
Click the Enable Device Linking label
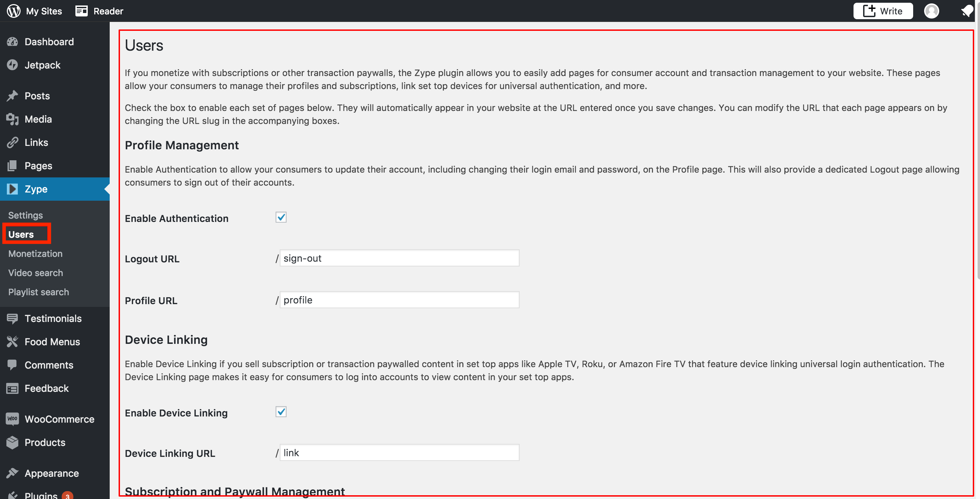[x=176, y=413]
